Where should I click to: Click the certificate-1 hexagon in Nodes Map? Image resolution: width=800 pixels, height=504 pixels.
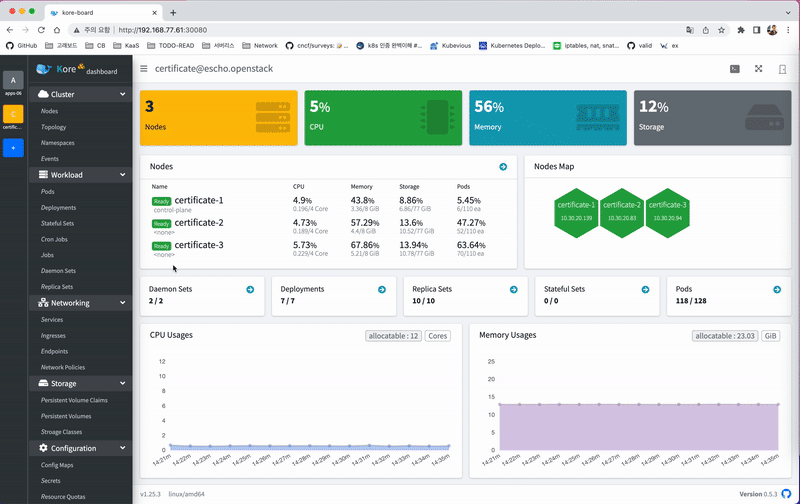click(576, 213)
